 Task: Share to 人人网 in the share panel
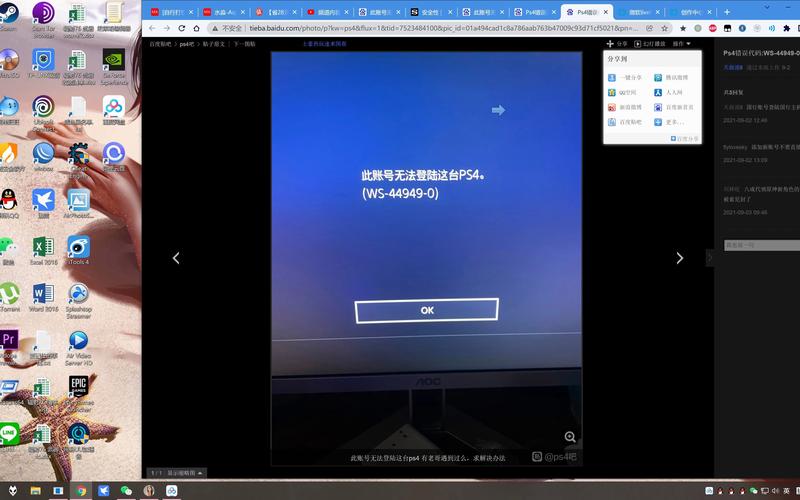(668, 92)
